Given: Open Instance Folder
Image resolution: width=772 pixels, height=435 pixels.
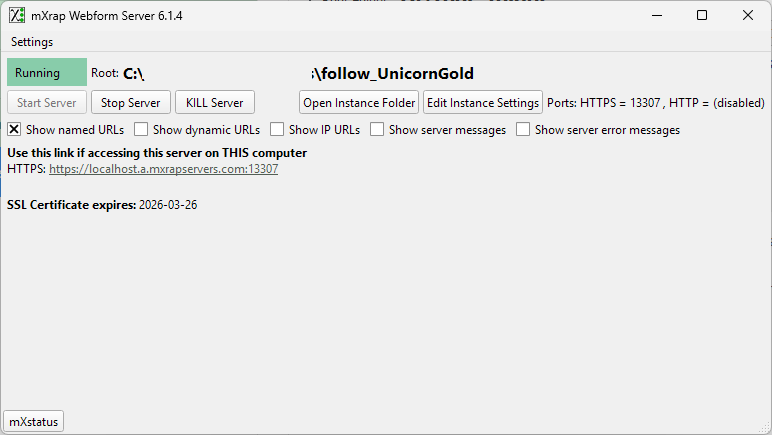Looking at the screenshot, I should click(x=359, y=103).
